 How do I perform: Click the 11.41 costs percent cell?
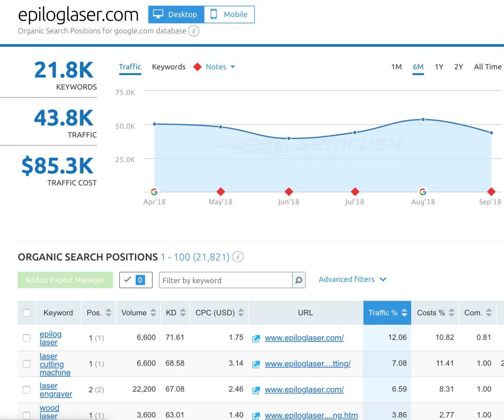click(445, 364)
